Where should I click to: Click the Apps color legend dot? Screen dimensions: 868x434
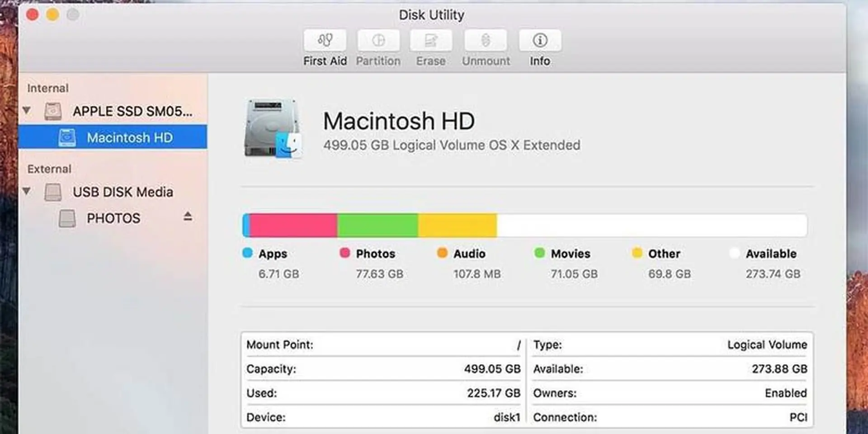pyautogui.click(x=247, y=254)
